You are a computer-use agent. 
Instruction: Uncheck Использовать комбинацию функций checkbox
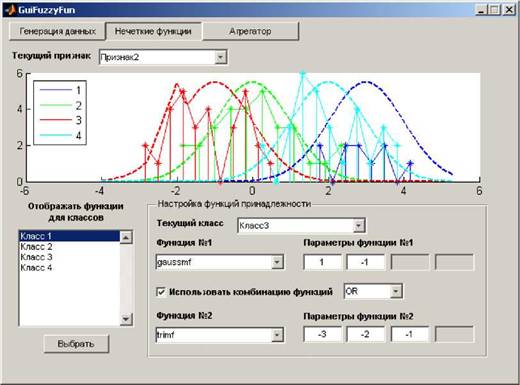161,292
